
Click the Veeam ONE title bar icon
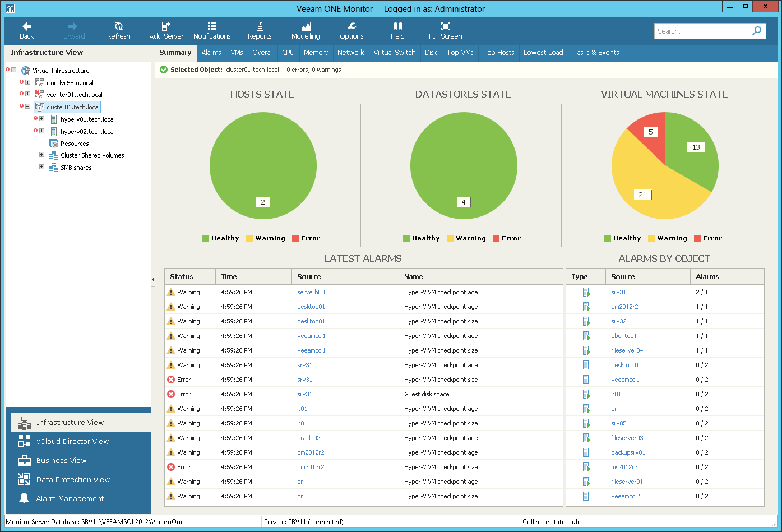pyautogui.click(x=10, y=8)
